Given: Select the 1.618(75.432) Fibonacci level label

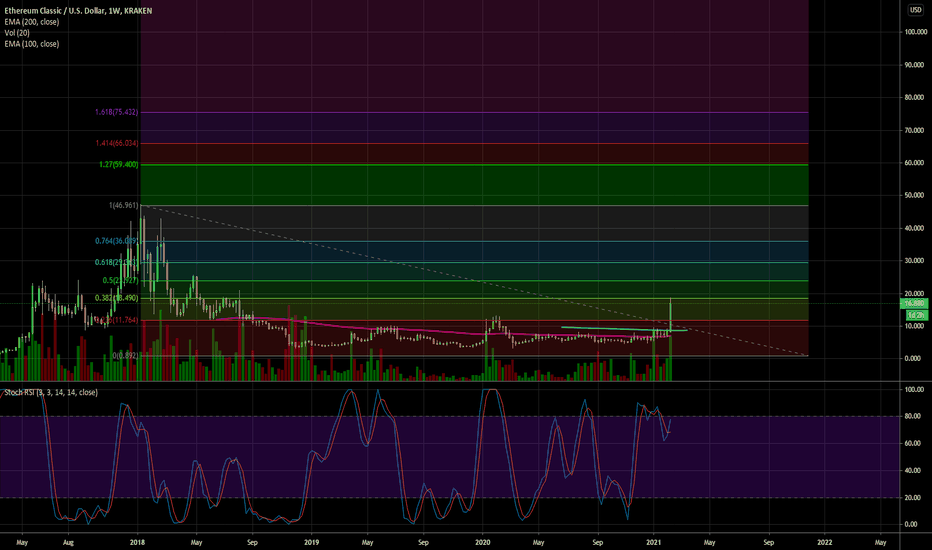Looking at the screenshot, I should [x=116, y=112].
